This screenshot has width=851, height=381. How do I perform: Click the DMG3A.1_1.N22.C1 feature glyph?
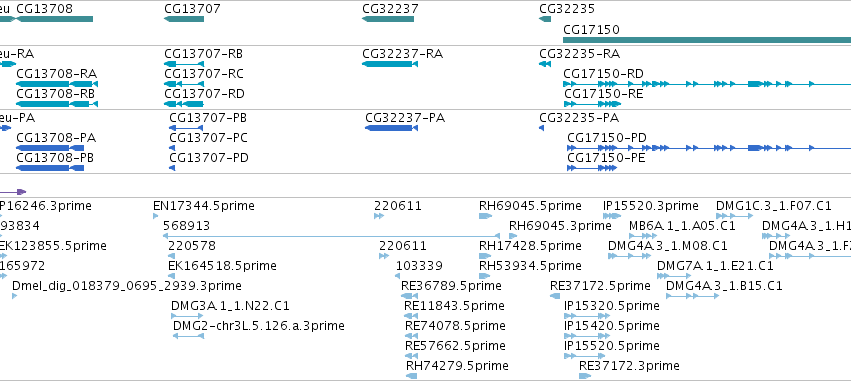pos(187,316)
